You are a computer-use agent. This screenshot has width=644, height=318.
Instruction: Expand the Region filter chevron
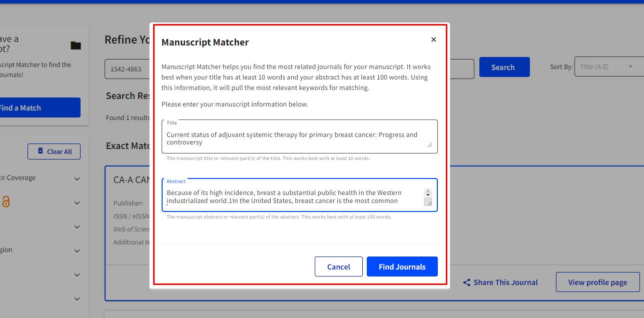click(x=77, y=250)
